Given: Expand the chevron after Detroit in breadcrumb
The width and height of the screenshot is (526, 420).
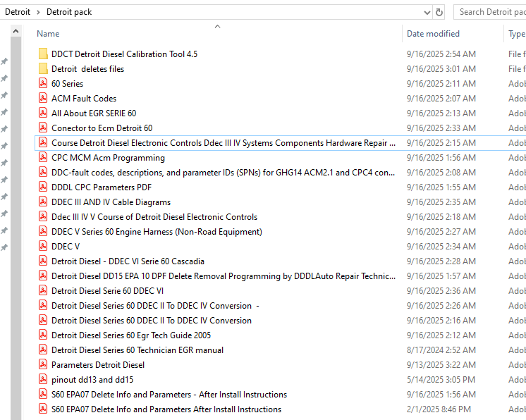Looking at the screenshot, I should coord(38,12).
